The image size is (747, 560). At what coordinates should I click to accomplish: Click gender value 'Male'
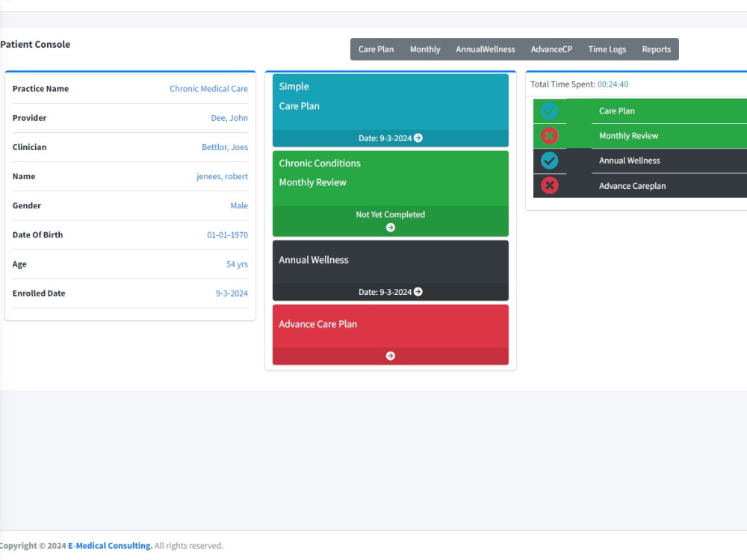point(239,206)
